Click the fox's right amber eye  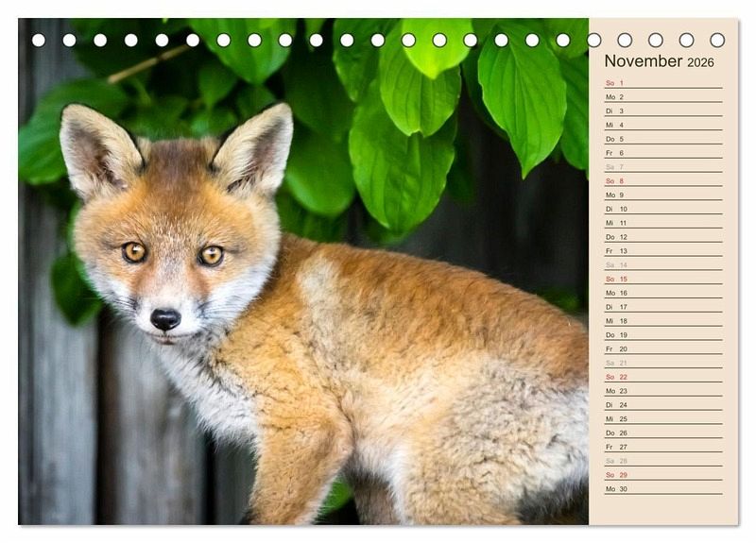click(211, 255)
